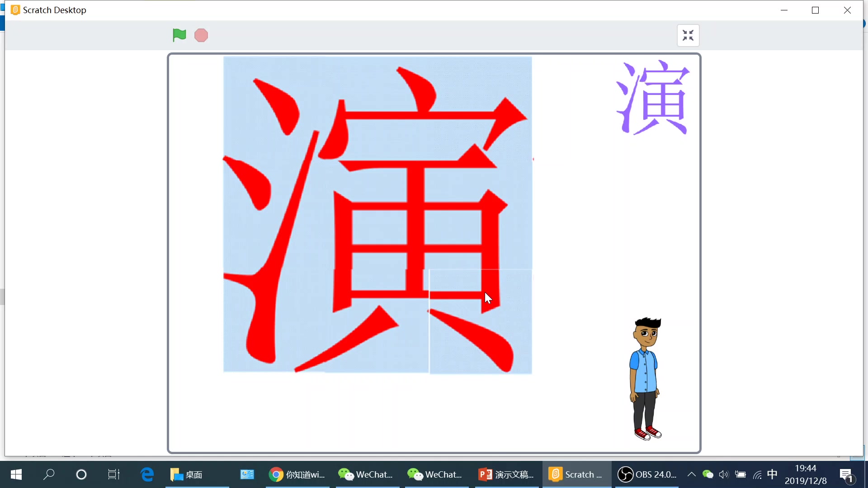Click the green flag to run project
Screen dimensions: 868x488
pyautogui.click(x=179, y=34)
